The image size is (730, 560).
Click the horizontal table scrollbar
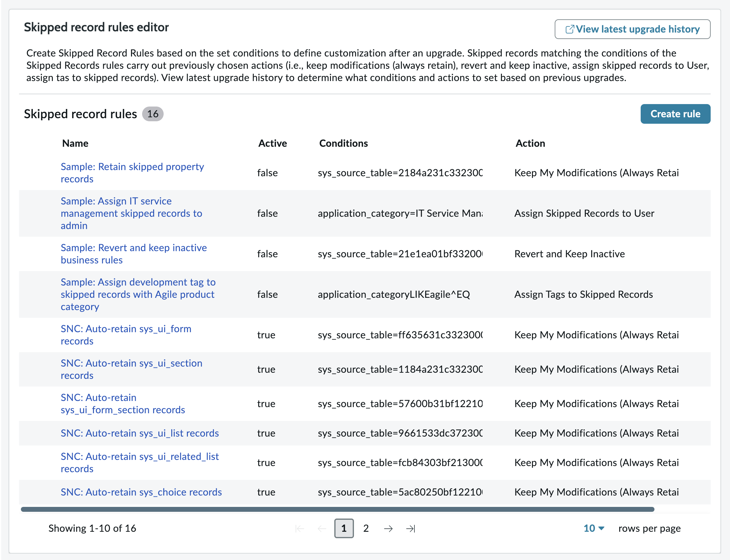pyautogui.click(x=337, y=509)
